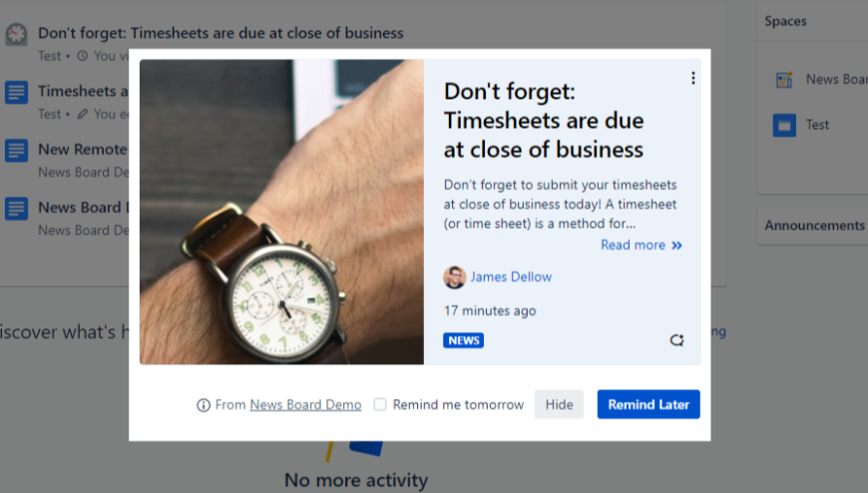This screenshot has height=493, width=868.
Task: Open the three-dot options menu on card
Action: [x=693, y=78]
